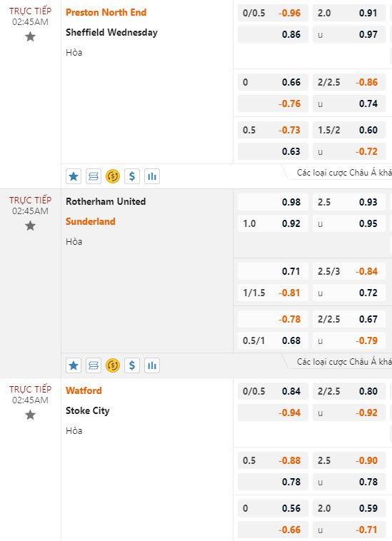This screenshot has height=541, width=392.
Task: Click gold coin cash-out icon under Preston match
Action: click(113, 176)
